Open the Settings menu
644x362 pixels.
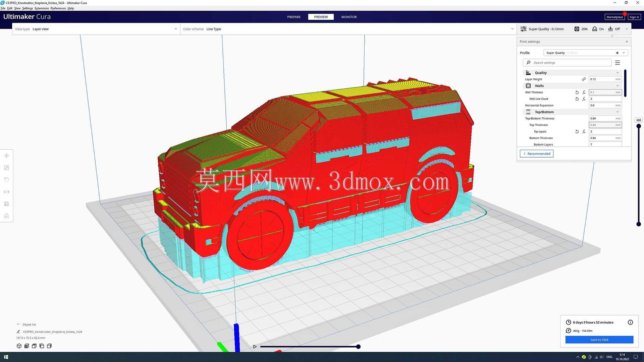coord(28,8)
